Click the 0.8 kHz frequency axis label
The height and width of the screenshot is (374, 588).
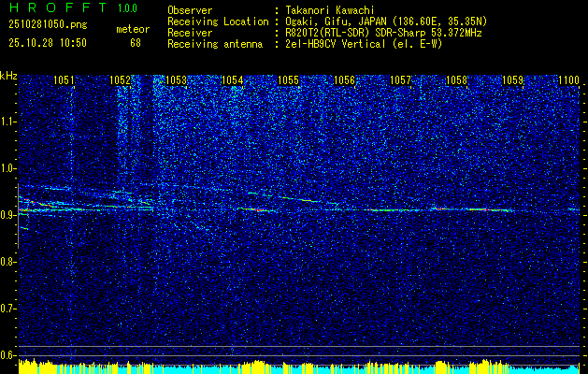[7, 262]
